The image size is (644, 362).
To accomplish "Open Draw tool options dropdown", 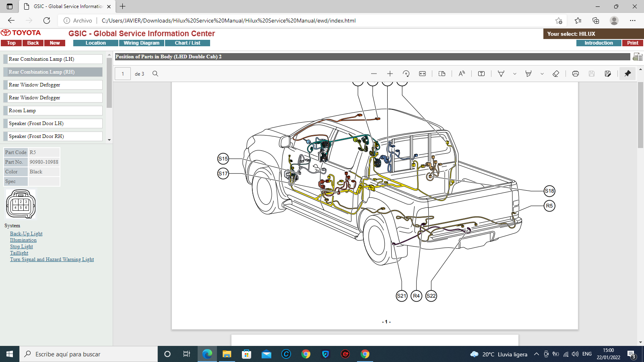I will point(514,74).
